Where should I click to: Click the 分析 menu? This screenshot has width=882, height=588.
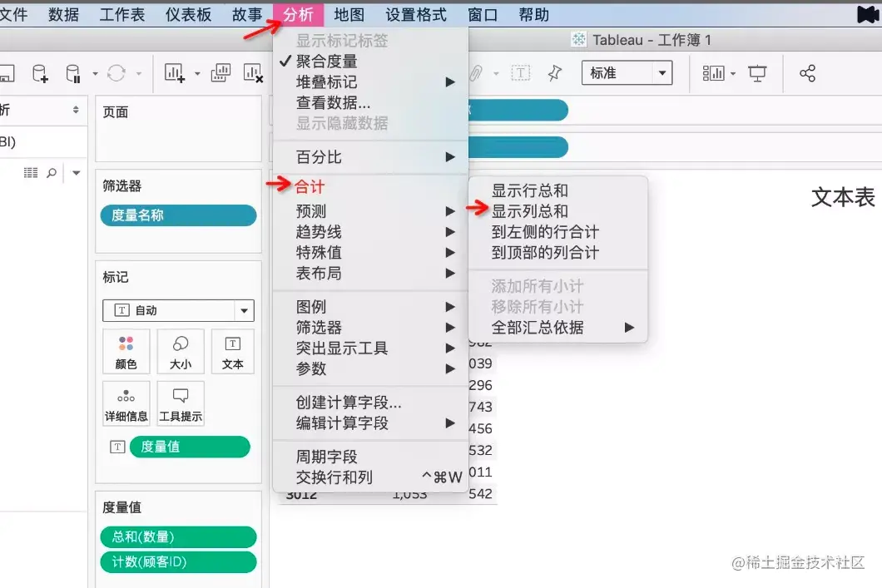(298, 15)
